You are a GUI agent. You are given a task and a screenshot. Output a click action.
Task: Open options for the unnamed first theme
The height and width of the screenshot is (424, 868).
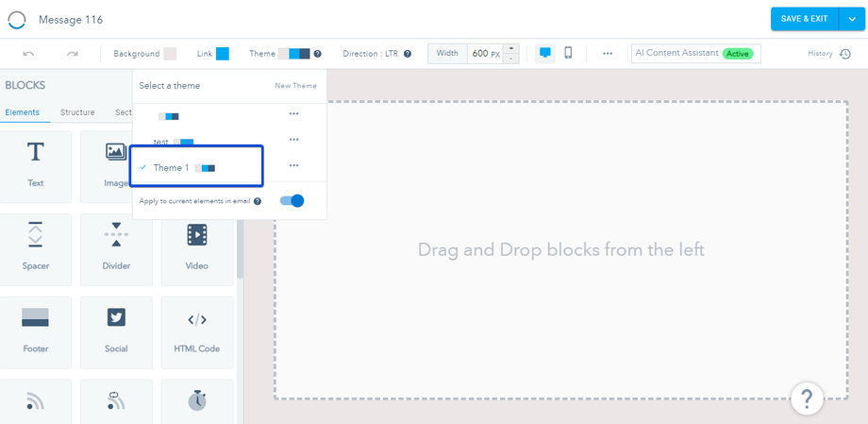tap(294, 113)
